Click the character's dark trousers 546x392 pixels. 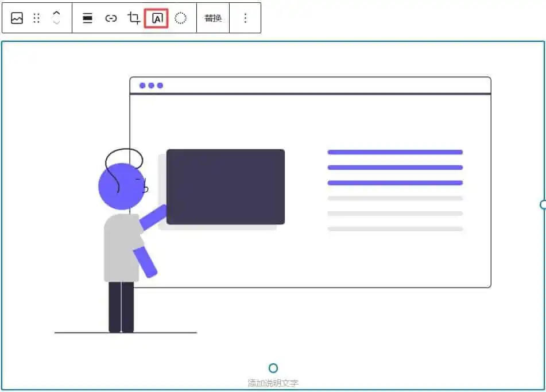(121, 307)
